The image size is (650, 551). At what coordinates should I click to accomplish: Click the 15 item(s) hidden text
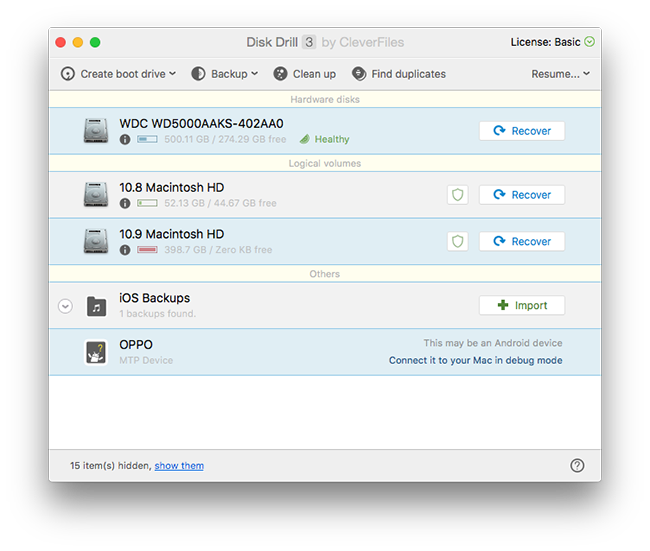pos(110,466)
